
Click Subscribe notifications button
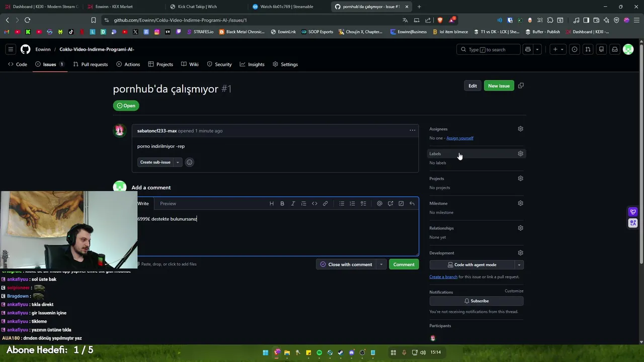click(476, 301)
